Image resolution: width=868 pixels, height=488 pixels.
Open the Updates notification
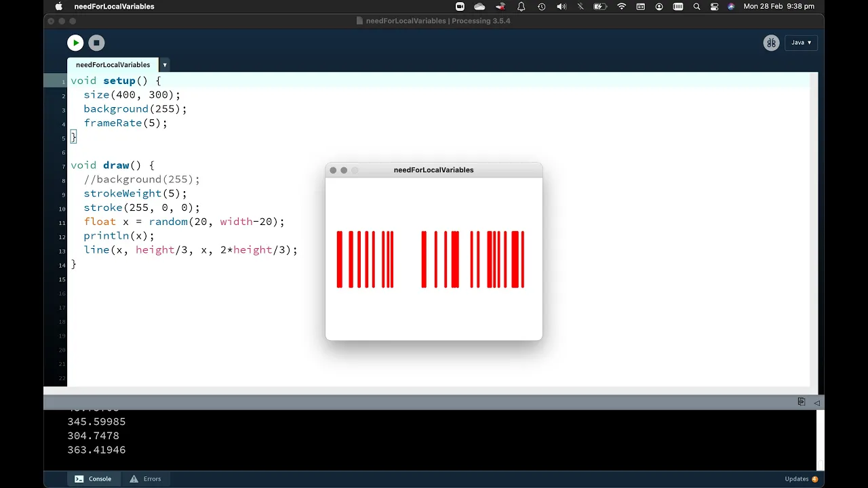(801, 479)
